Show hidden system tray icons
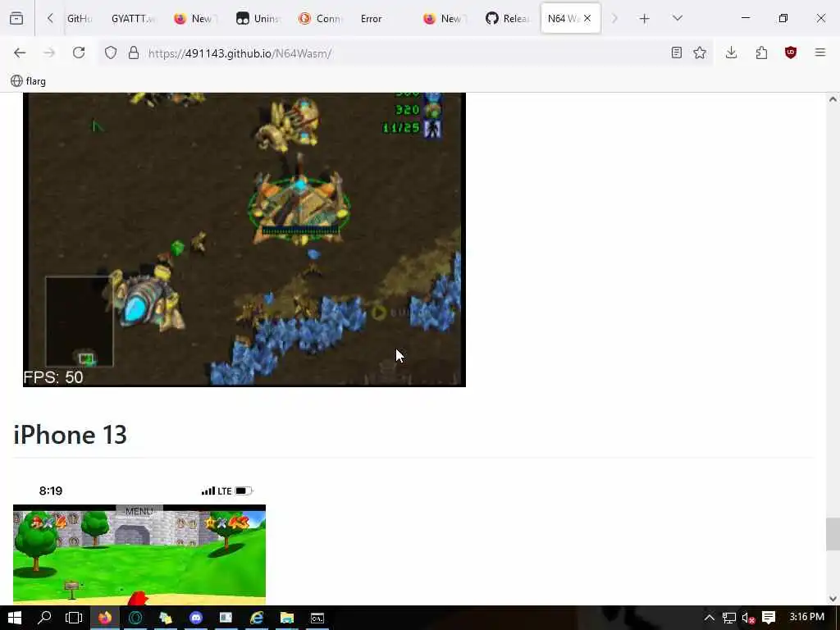Screen dimensions: 840x630 click(x=710, y=619)
